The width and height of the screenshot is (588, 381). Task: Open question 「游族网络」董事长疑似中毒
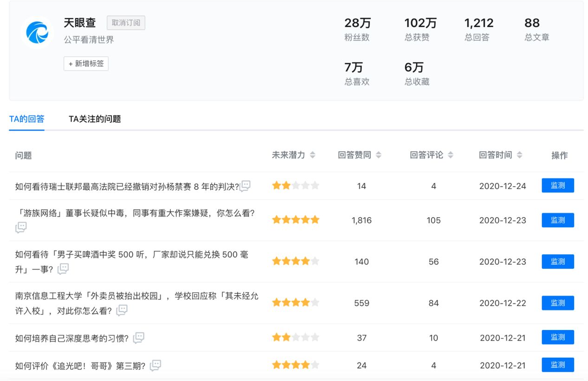[135, 214]
